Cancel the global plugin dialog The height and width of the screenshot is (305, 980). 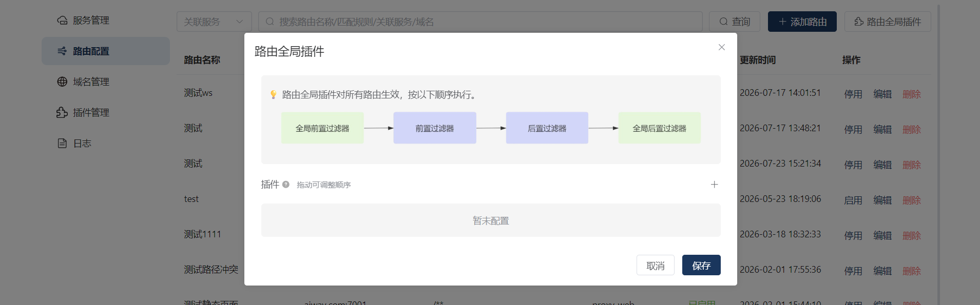656,265
